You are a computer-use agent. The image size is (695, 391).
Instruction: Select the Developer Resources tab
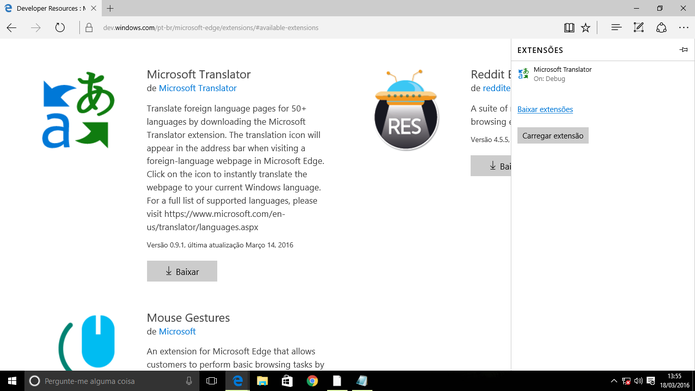(50, 8)
